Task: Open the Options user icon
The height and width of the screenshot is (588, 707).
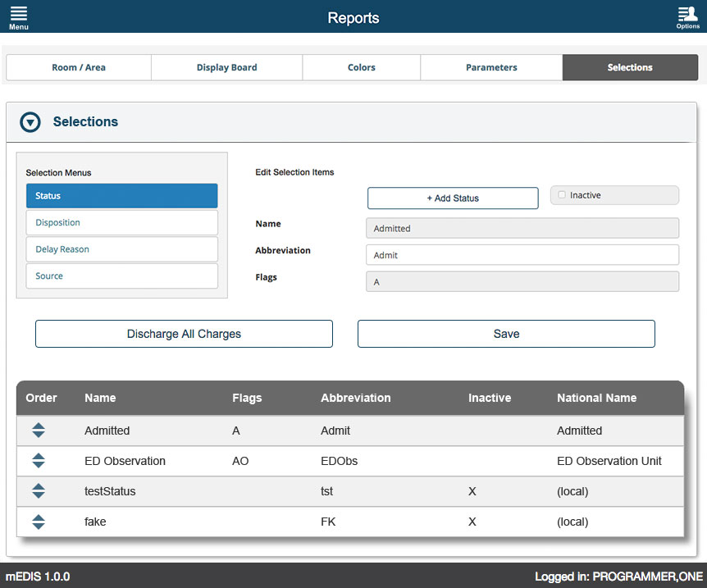Action: [687, 17]
